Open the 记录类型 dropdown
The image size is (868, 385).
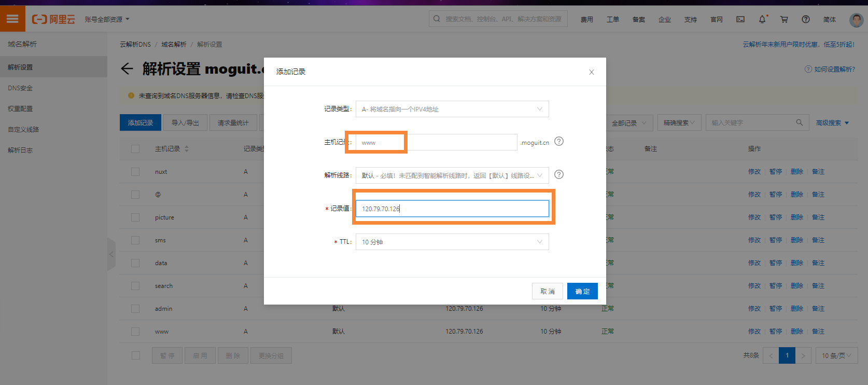point(452,109)
